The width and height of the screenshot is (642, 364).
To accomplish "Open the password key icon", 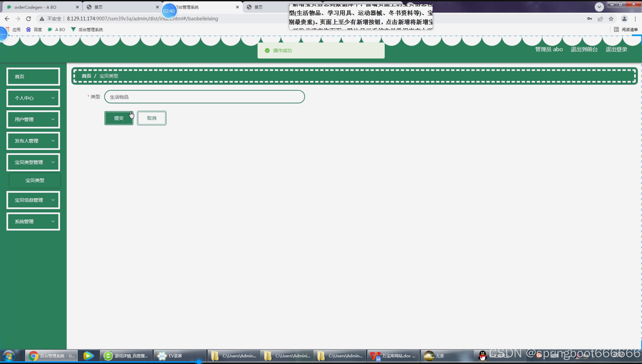I will point(590,19).
